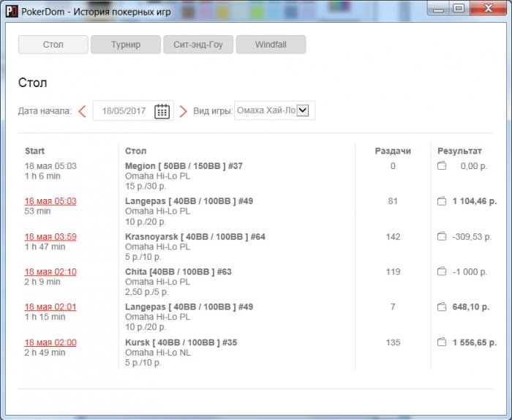Screen dimensions: 512x420
Task: Select table name Krasnoyarsk [ 40BB / 100BB ] #64
Action: [195, 237]
